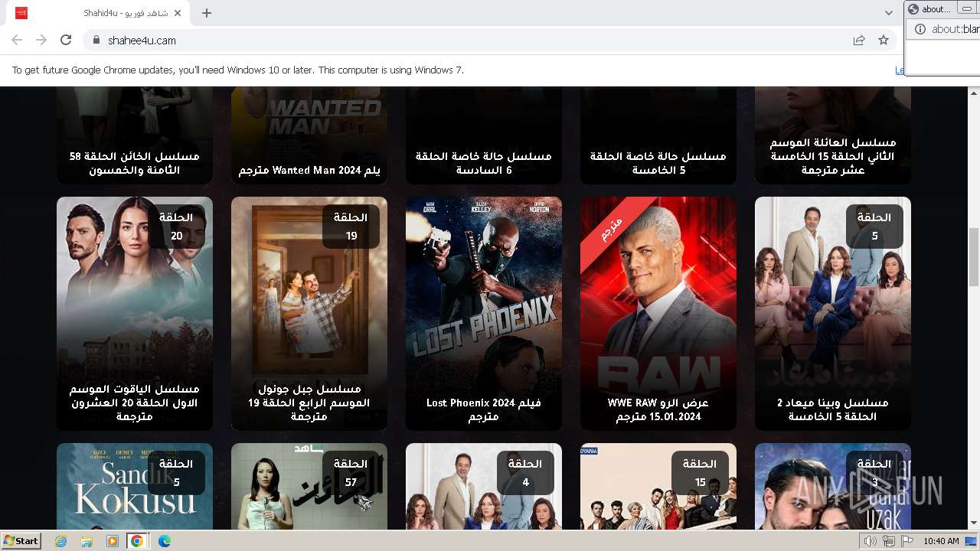Go back with the browser back arrow
The width and height of the screenshot is (980, 551).
tap(17, 40)
